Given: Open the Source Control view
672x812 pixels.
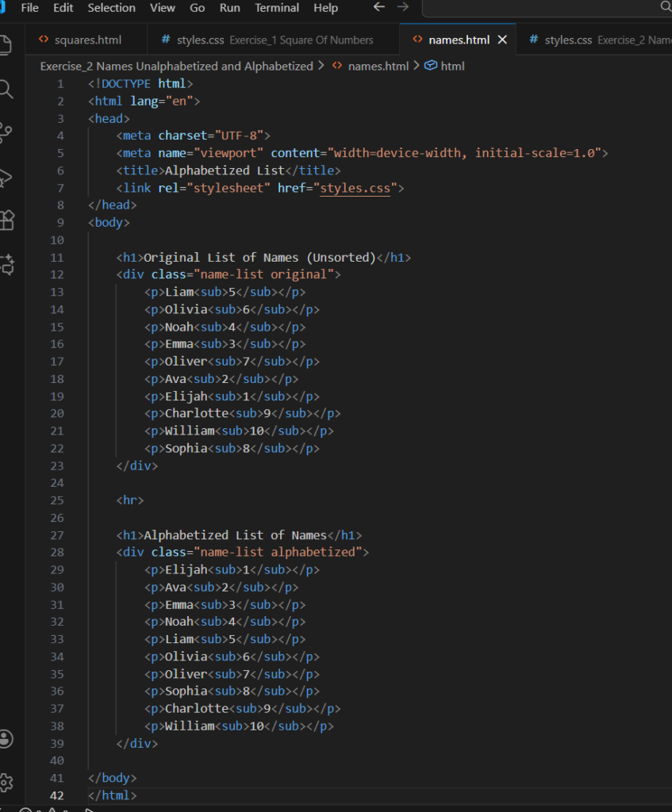Looking at the screenshot, I should (6, 132).
